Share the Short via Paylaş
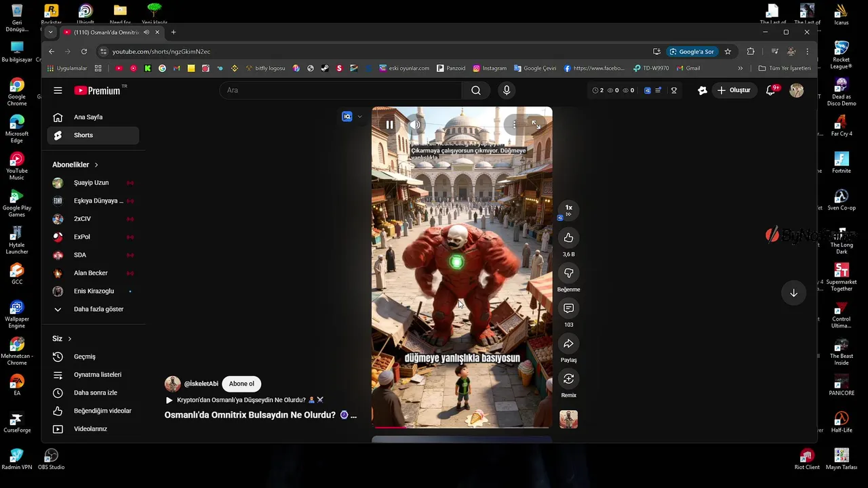This screenshot has height=488, width=868. click(x=568, y=344)
